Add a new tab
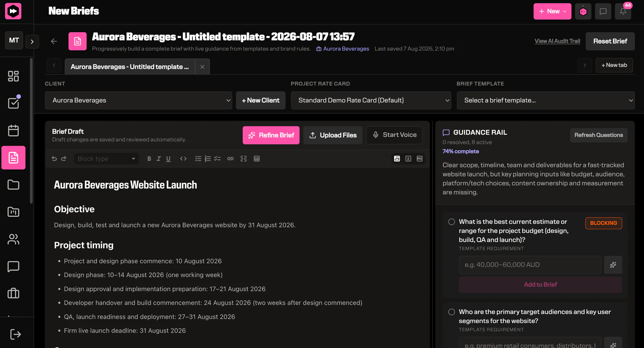This screenshot has width=644, height=348. [x=614, y=65]
